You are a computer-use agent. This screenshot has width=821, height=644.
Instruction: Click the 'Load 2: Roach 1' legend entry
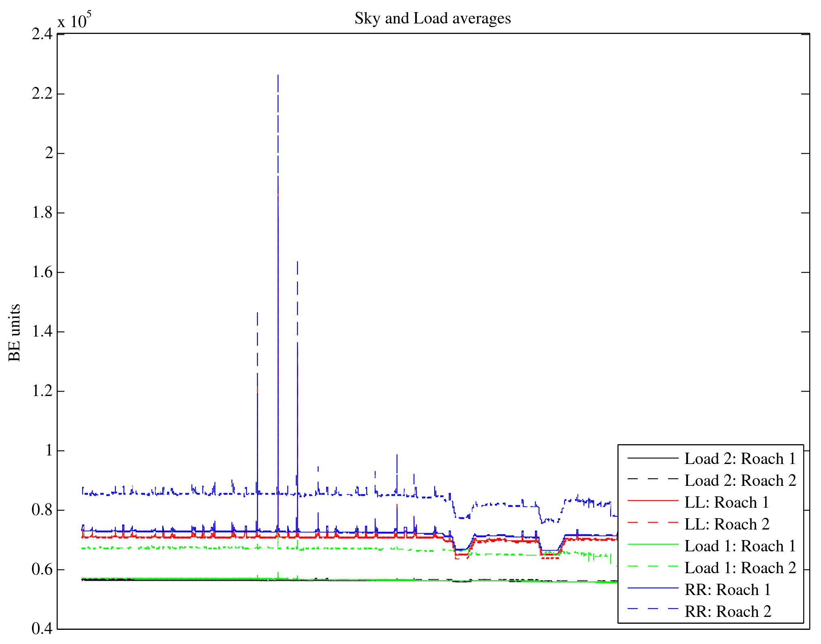pos(740,459)
